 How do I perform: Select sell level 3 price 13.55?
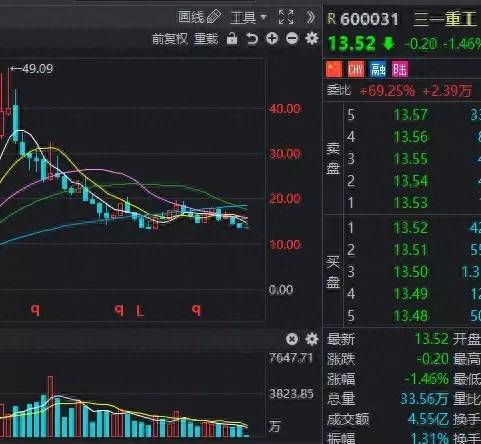point(410,159)
